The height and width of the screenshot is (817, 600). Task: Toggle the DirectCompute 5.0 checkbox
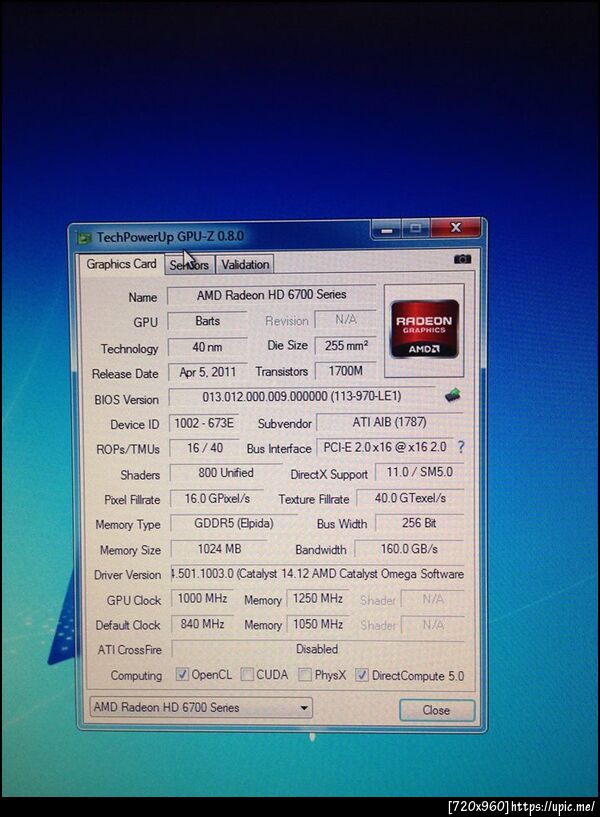coord(361,675)
